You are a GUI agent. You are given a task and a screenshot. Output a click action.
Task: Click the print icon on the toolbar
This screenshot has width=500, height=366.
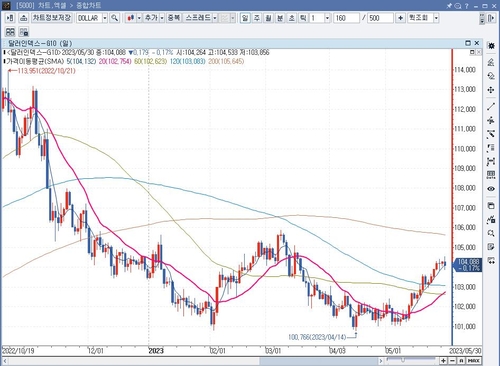[x=23, y=18]
